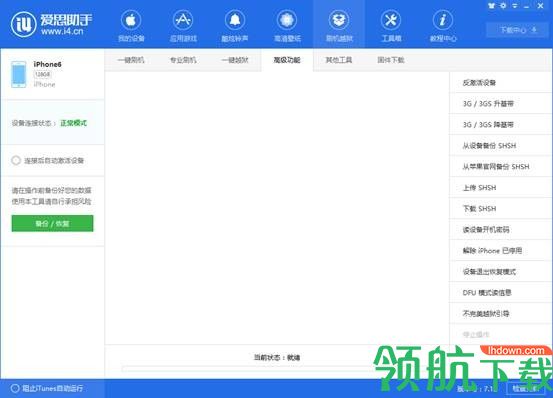Open the 下载中心 button
553x398 pixels.
[x=518, y=30]
